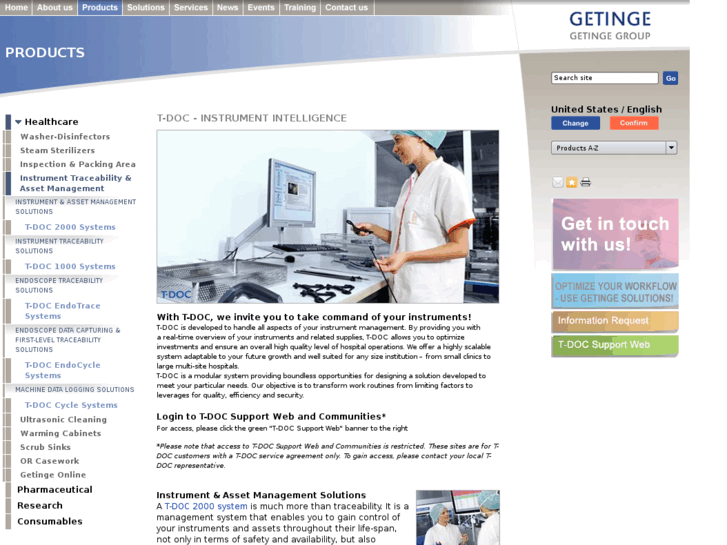
Task: Open T-DOC EndoTrace Systems link
Action: (x=63, y=311)
